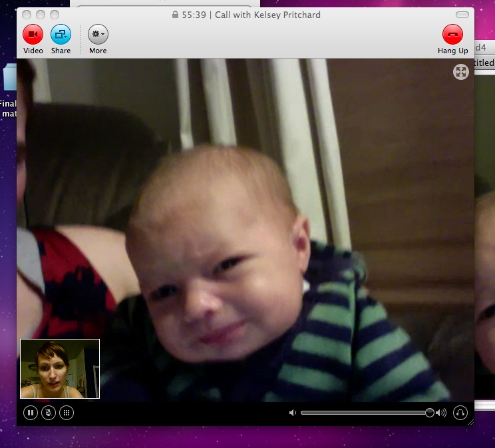Click the window resize grip corner

coord(470,422)
